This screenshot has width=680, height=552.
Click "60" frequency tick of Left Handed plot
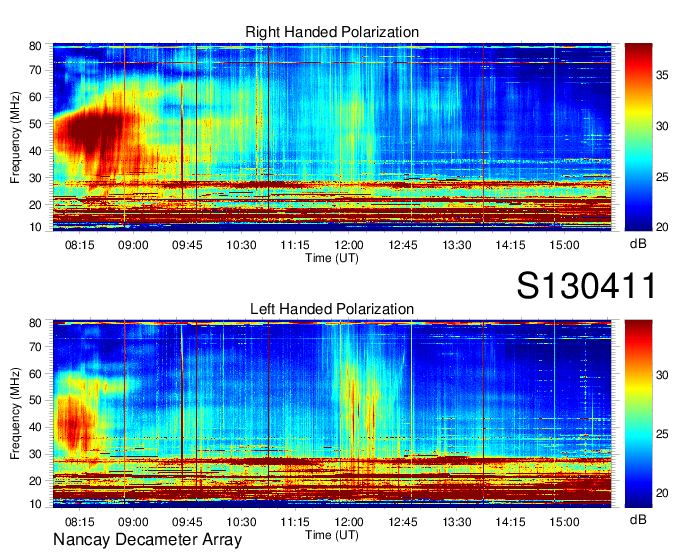pos(35,373)
